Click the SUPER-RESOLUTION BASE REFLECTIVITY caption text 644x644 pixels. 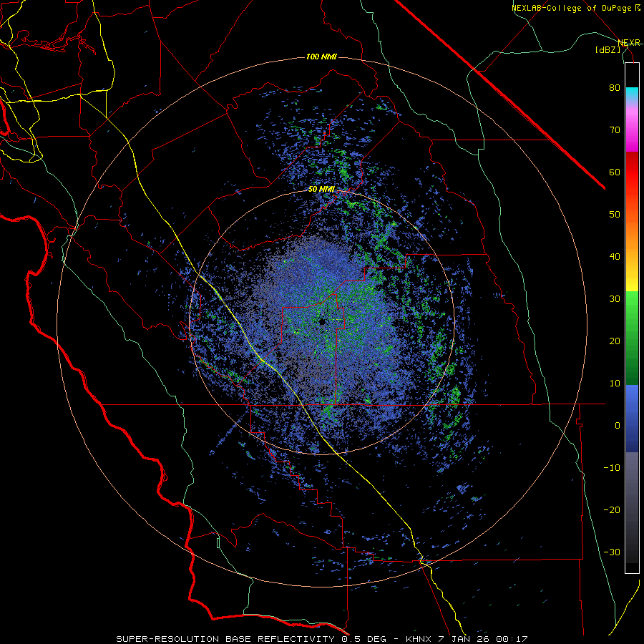(x=225, y=639)
